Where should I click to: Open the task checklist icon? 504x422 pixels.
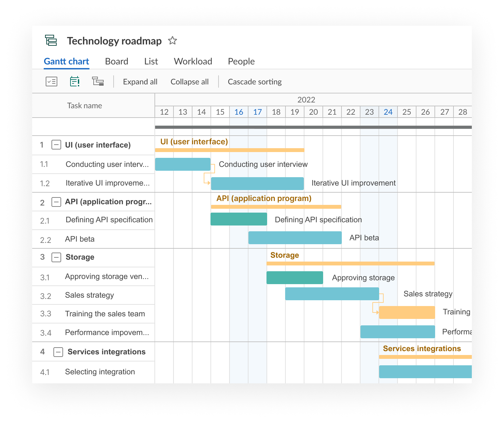51,81
